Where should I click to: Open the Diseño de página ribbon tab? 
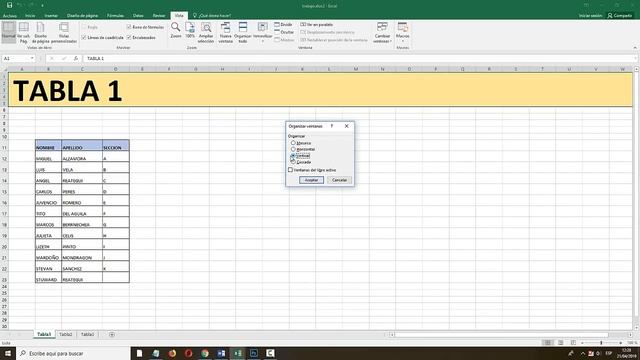pos(82,16)
